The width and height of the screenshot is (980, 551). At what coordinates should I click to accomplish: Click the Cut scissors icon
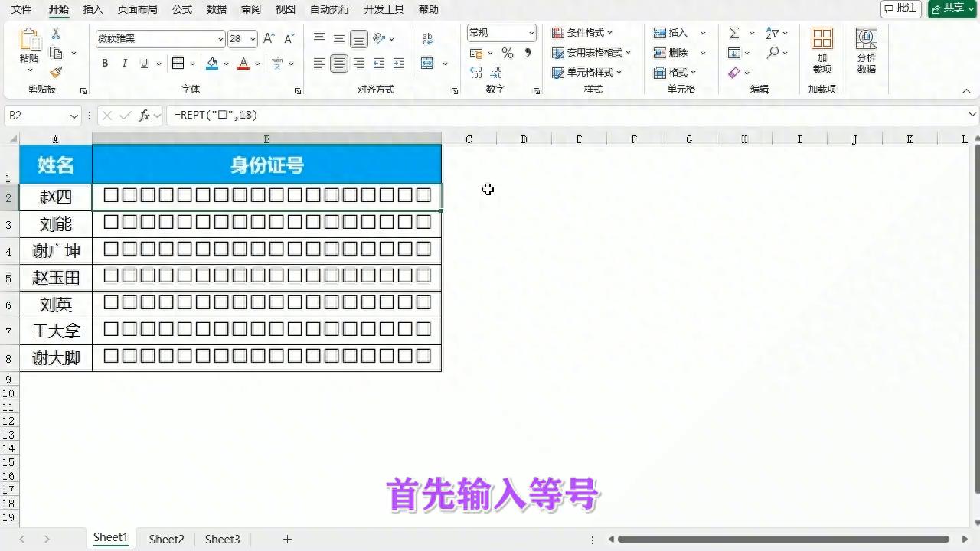pyautogui.click(x=56, y=34)
